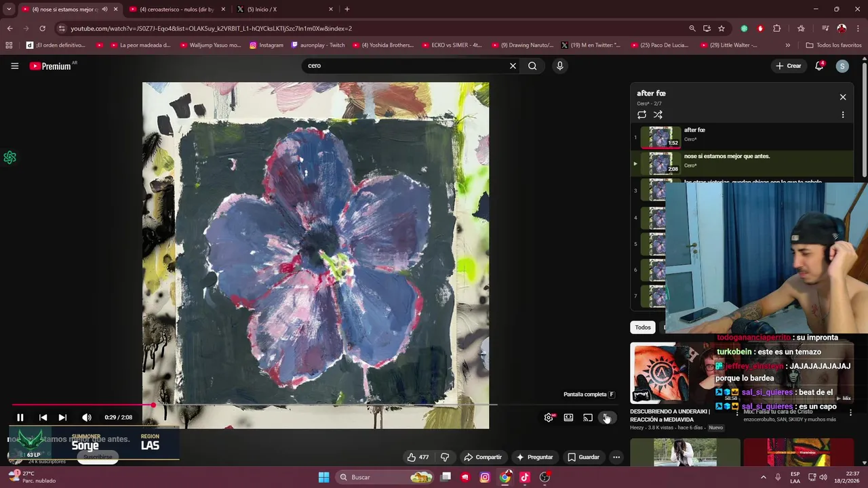
Task: Open more actions below the video
Action: 616,457
